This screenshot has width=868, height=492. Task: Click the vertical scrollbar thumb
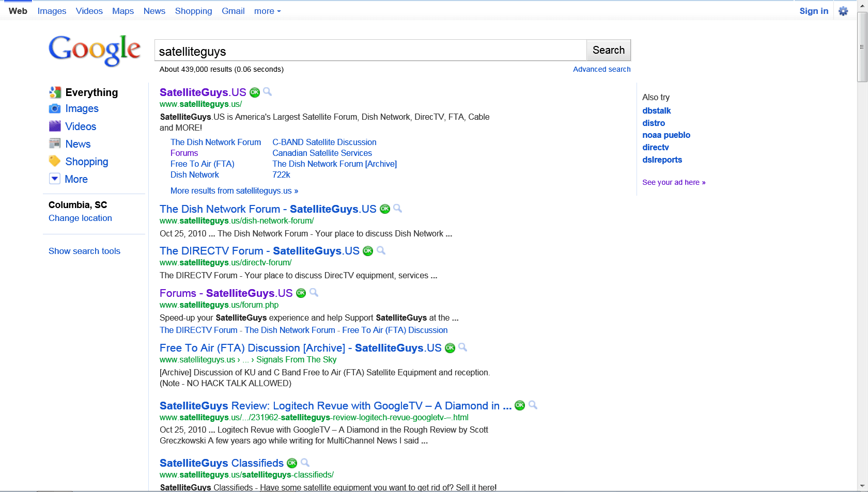[862, 47]
